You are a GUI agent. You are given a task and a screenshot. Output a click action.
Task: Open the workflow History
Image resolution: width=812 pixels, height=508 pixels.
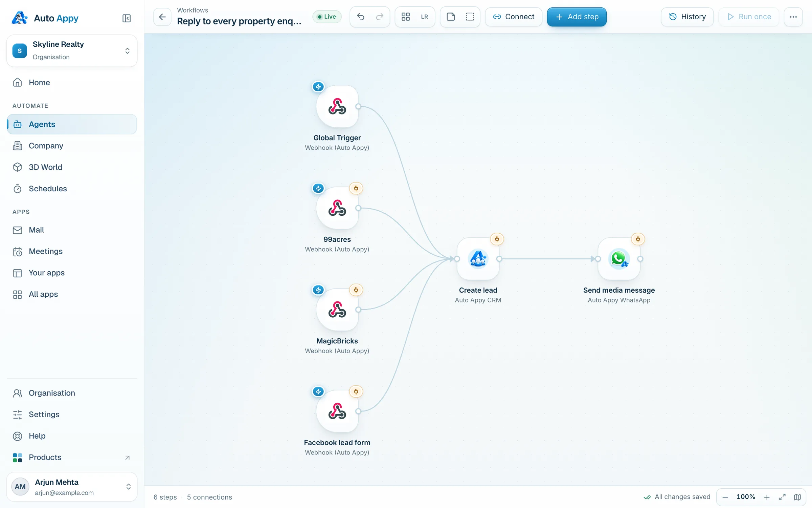687,17
